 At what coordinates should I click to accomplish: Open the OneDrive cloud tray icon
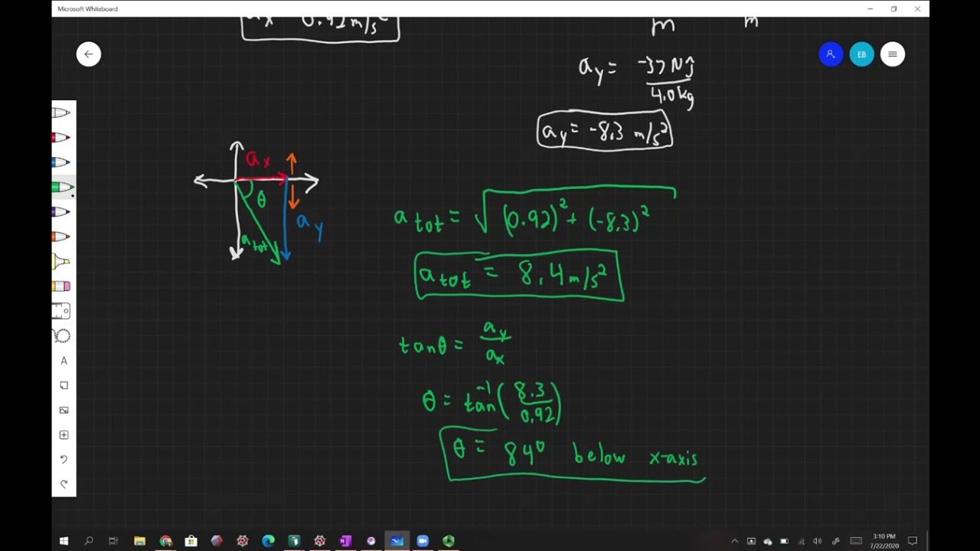pyautogui.click(x=768, y=541)
